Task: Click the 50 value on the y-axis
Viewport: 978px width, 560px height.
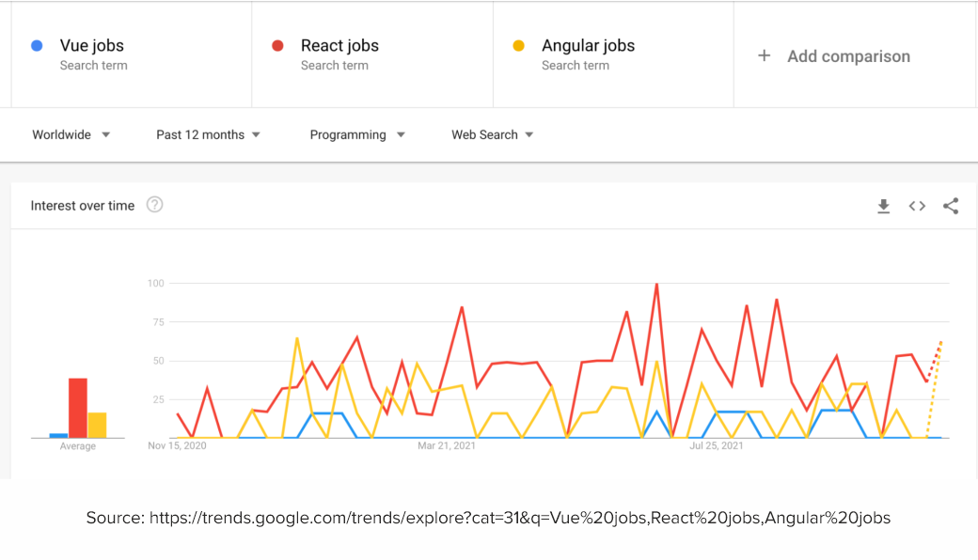Action: click(158, 362)
